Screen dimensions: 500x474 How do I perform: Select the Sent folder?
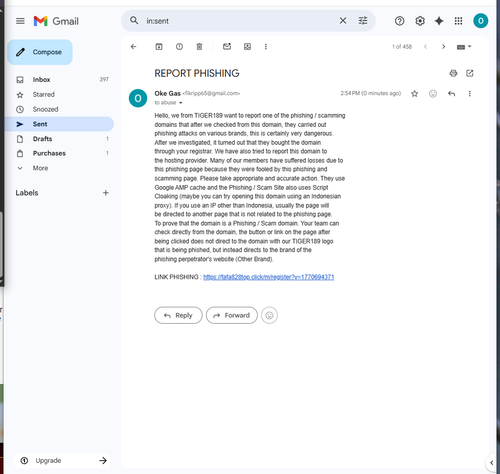click(60, 124)
